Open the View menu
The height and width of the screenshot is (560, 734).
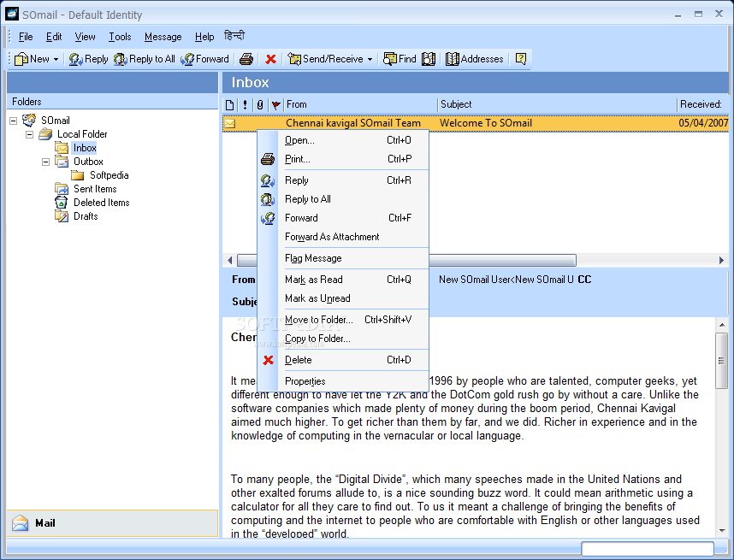[85, 37]
